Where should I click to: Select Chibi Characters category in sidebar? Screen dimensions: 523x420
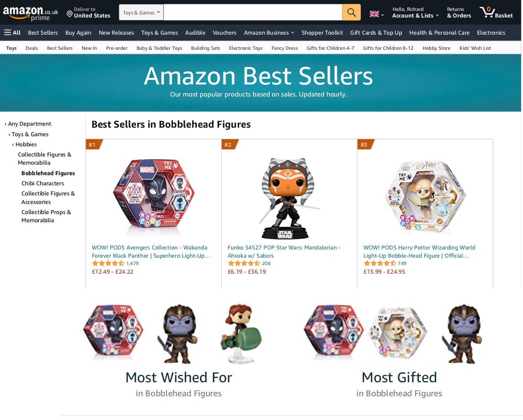[42, 183]
